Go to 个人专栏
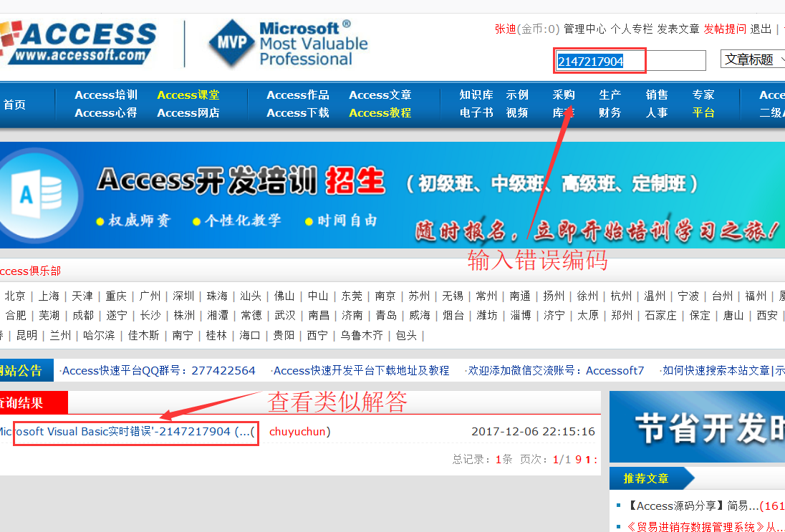 point(631,29)
